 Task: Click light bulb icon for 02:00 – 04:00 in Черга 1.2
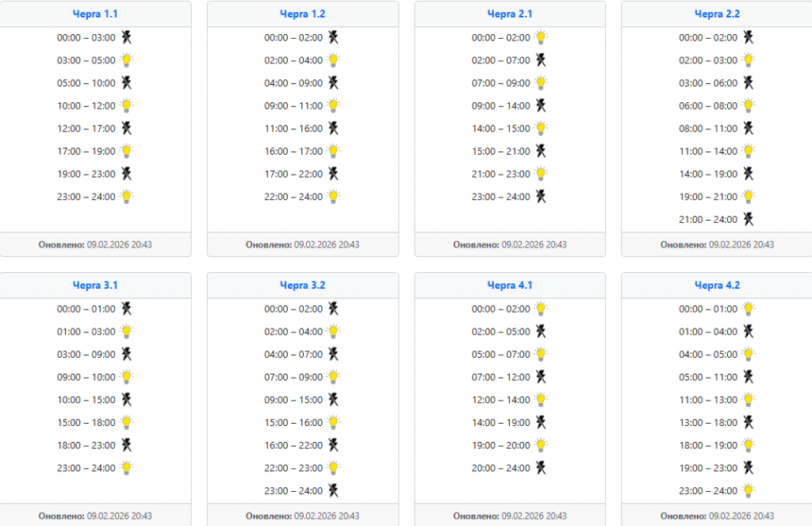334,60
